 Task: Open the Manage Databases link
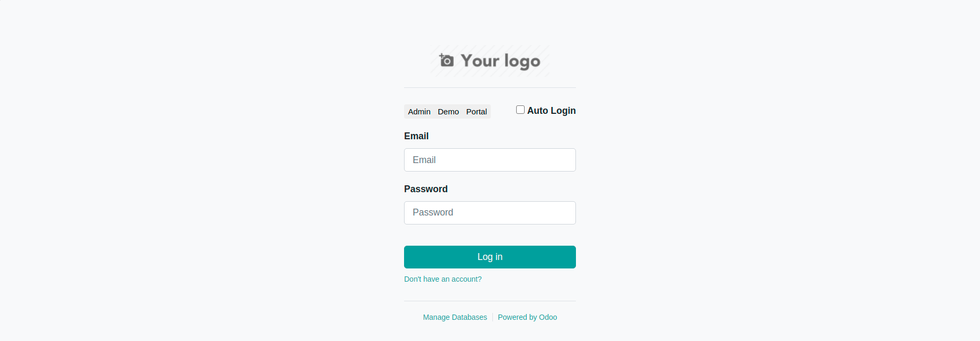tap(455, 317)
